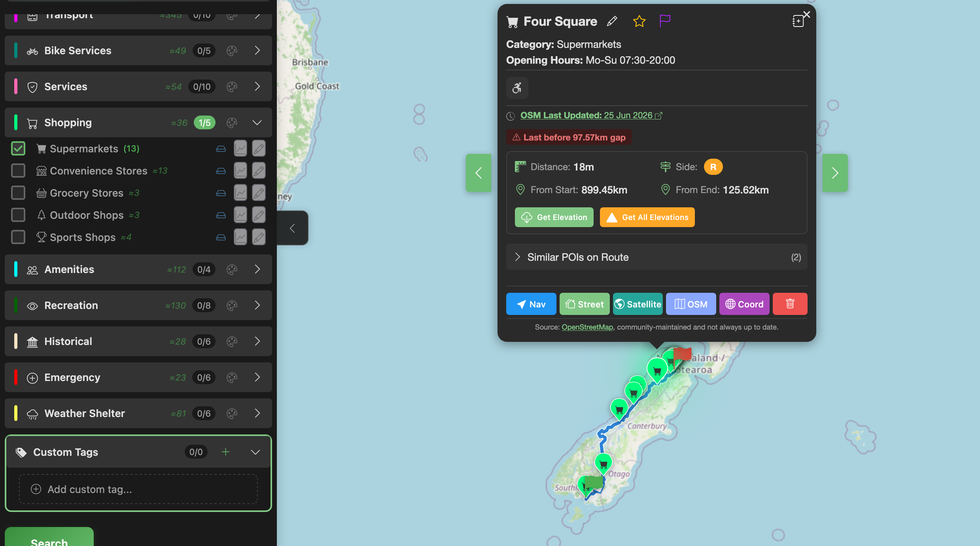Open color palette for Services
Screen dimensions: 980x546
232,87
